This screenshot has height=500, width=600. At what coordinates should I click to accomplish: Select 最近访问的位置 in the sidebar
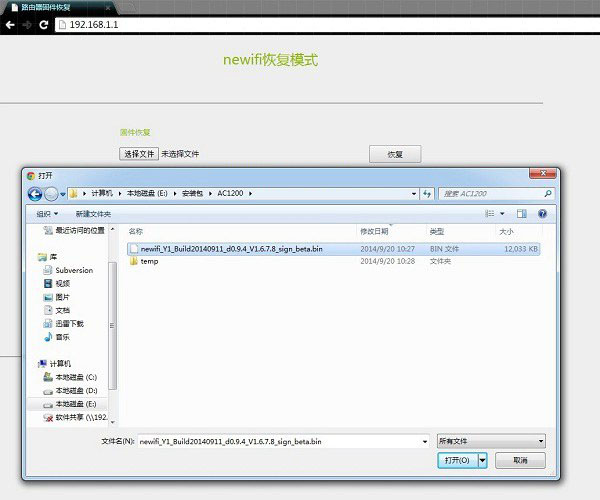[74, 230]
